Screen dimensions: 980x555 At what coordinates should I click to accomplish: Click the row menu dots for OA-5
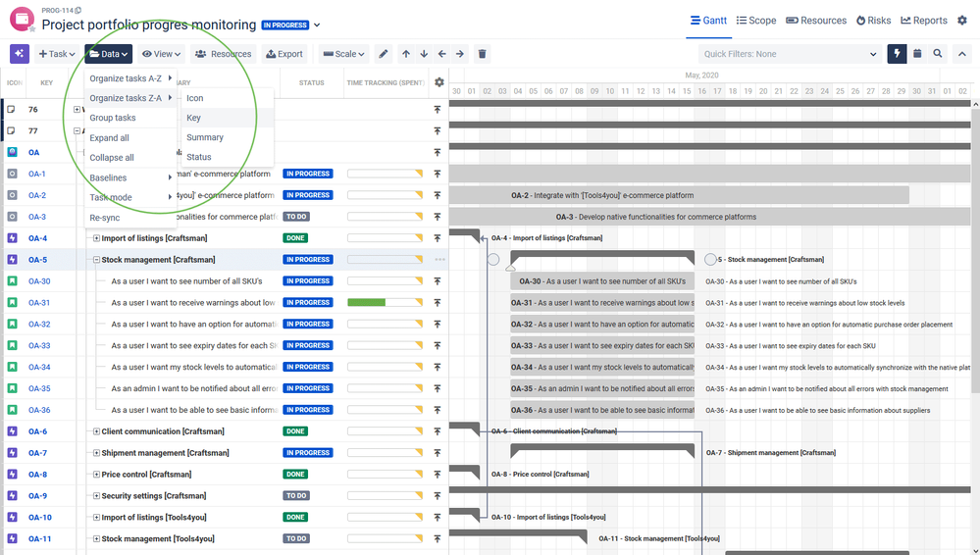pos(440,260)
